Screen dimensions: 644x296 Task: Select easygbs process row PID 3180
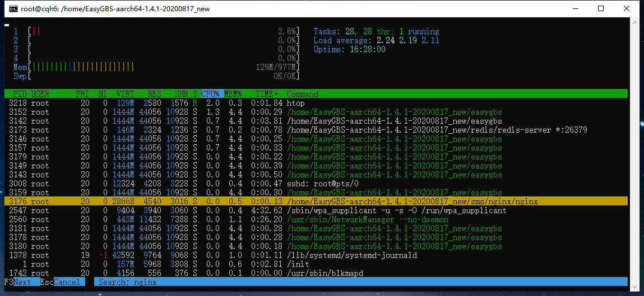316,246
